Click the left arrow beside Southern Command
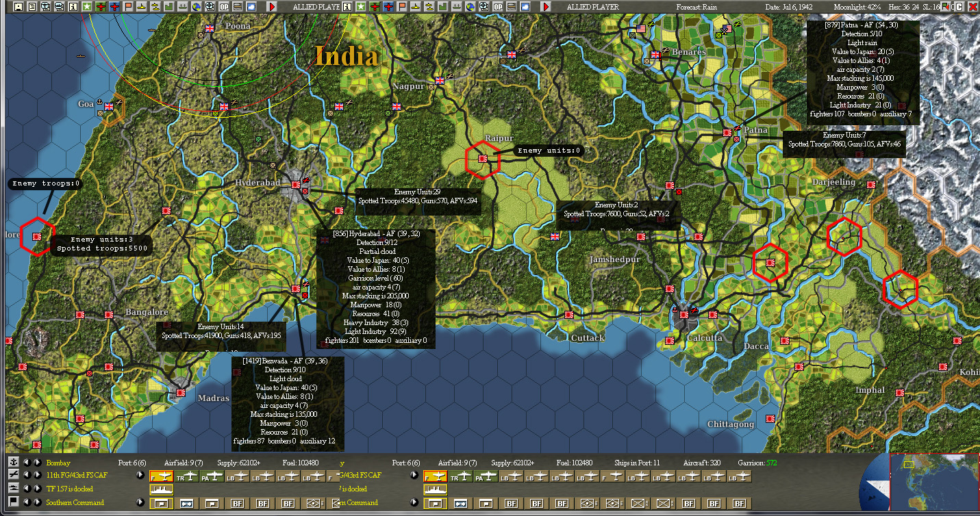This screenshot has height=516, width=980. click(x=27, y=502)
